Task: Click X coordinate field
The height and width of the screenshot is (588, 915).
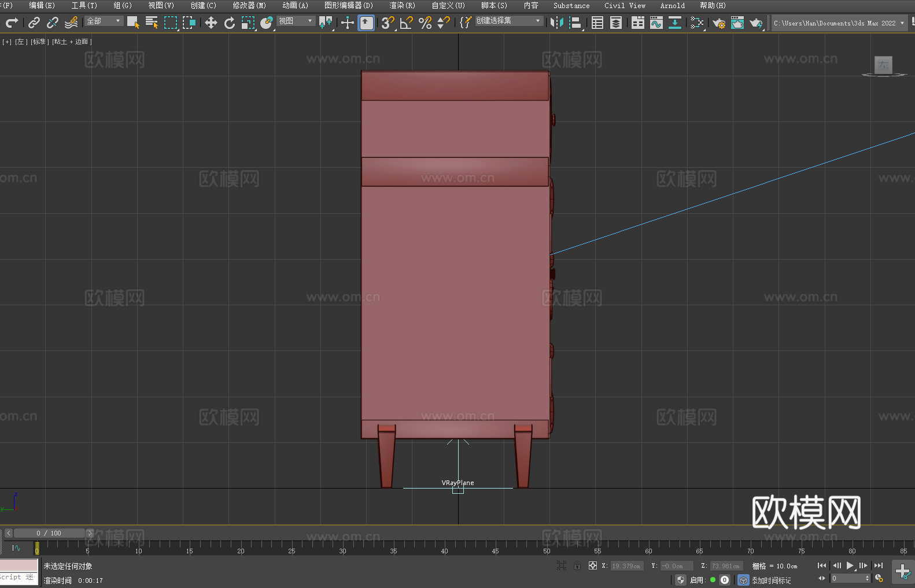Action: 627,566
